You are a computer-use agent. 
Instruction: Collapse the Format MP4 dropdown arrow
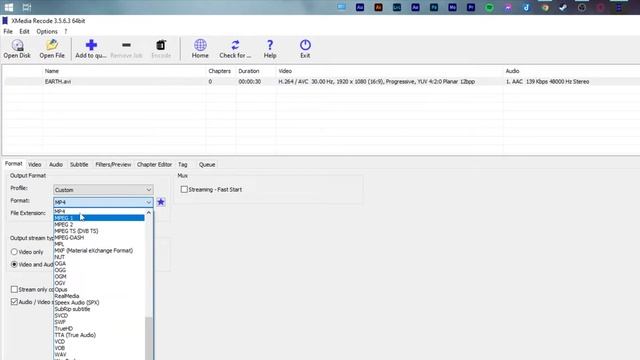click(x=149, y=202)
